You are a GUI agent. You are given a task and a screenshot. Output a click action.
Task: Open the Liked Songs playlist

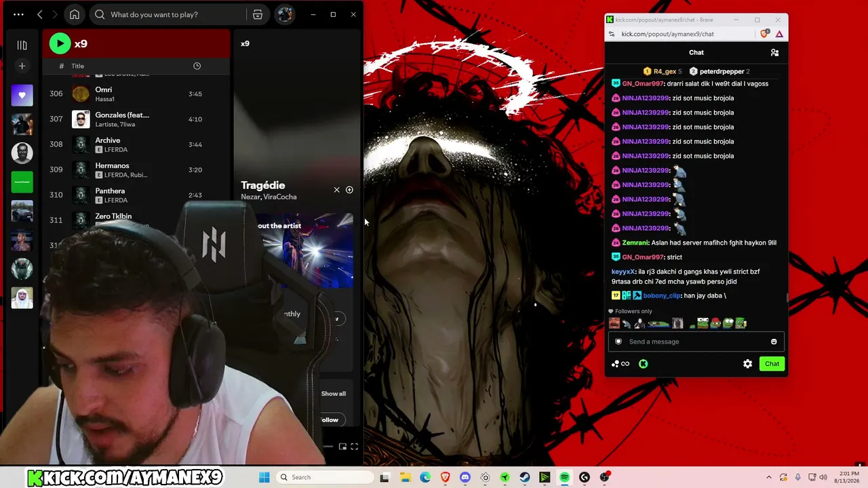click(22, 95)
